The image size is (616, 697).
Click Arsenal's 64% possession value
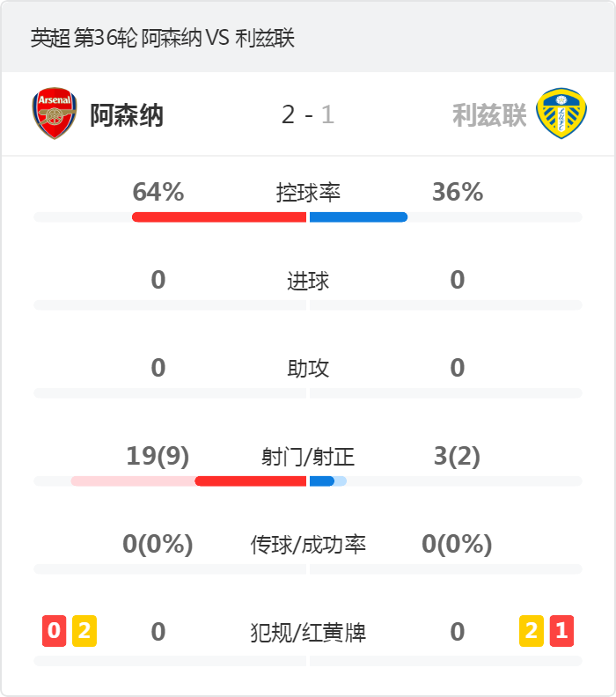tap(158, 192)
